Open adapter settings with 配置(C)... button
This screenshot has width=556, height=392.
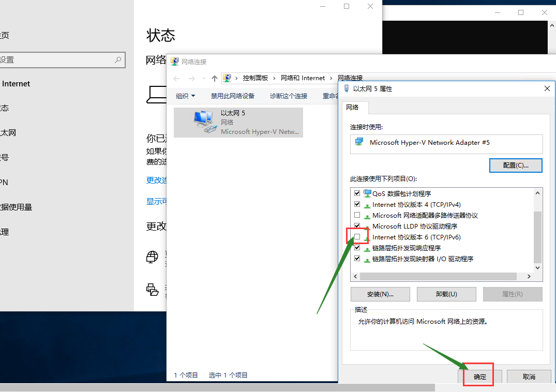click(516, 165)
